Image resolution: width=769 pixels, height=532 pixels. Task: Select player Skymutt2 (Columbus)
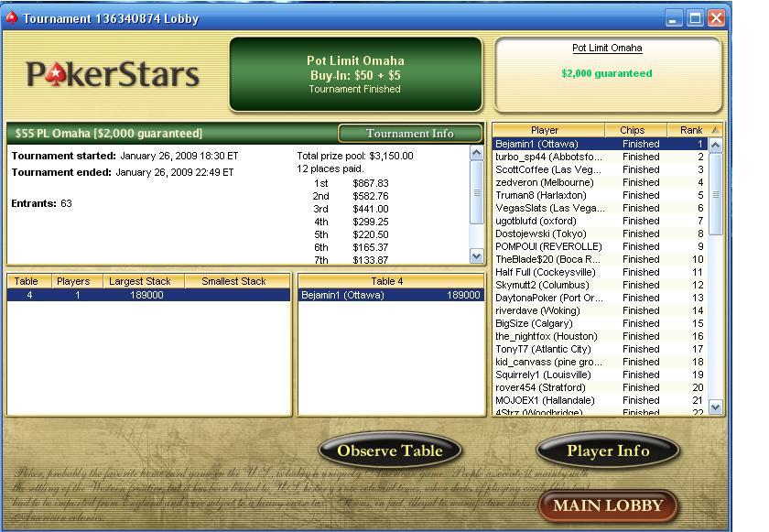[601, 285]
